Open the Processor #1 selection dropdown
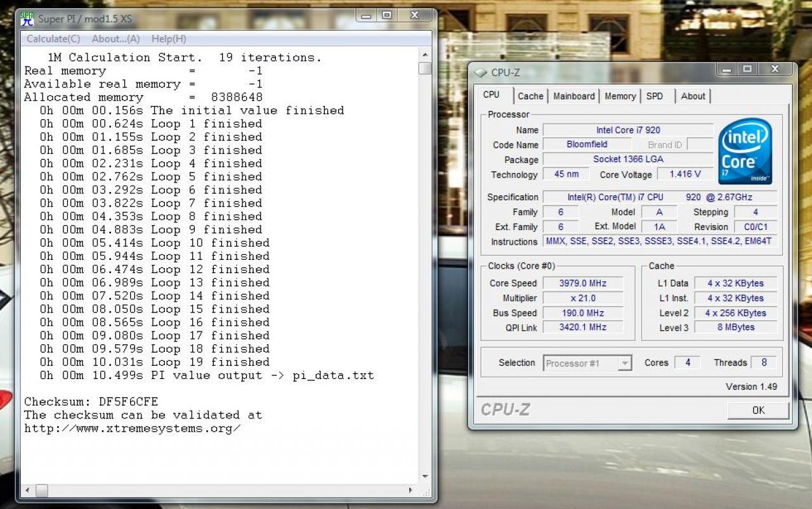Screen dimensions: 812x509 (587, 363)
